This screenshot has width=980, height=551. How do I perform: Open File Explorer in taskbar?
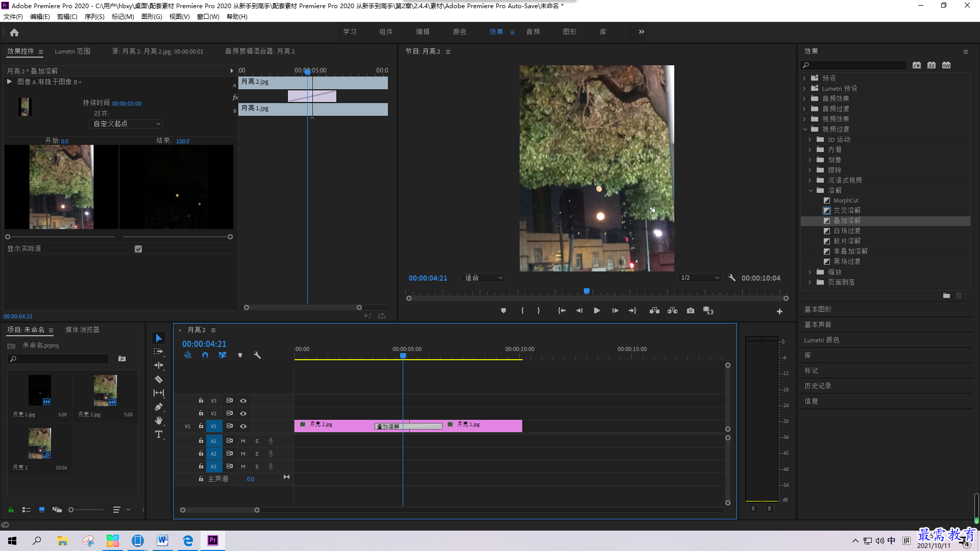point(63,540)
